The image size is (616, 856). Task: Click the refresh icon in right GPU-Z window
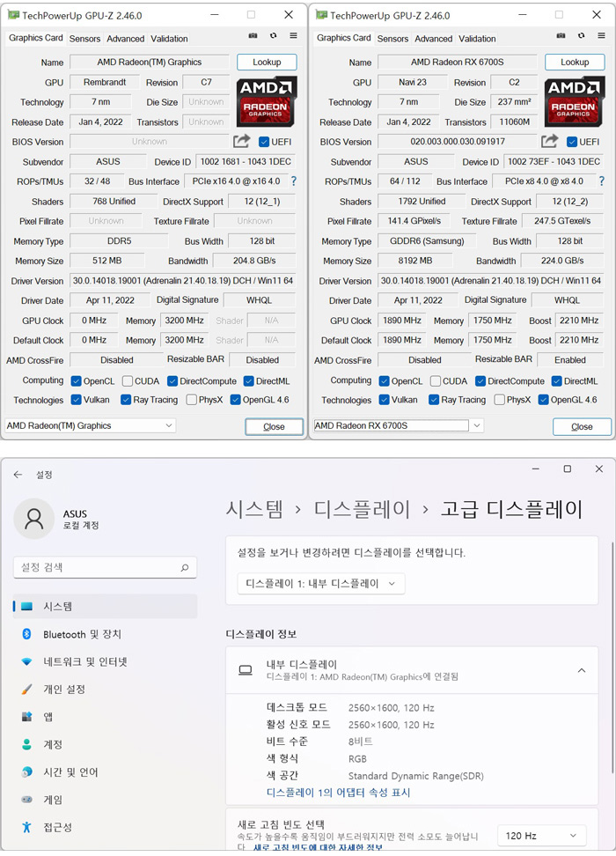(x=581, y=35)
